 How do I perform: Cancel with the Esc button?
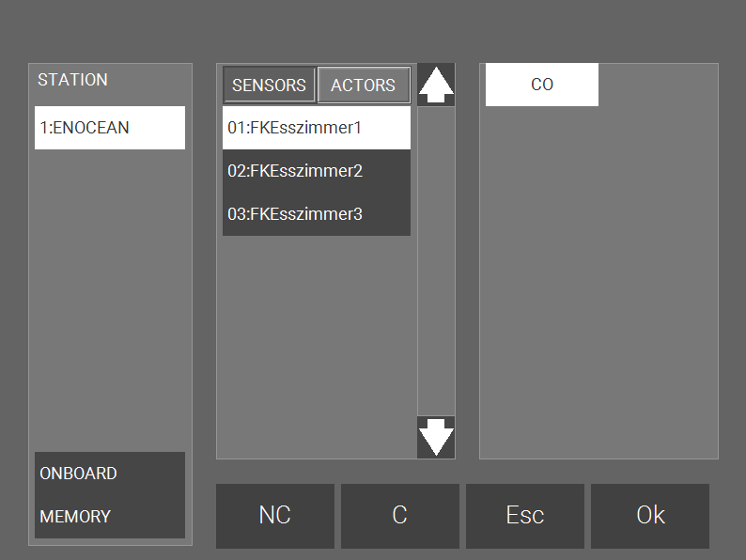click(x=524, y=515)
